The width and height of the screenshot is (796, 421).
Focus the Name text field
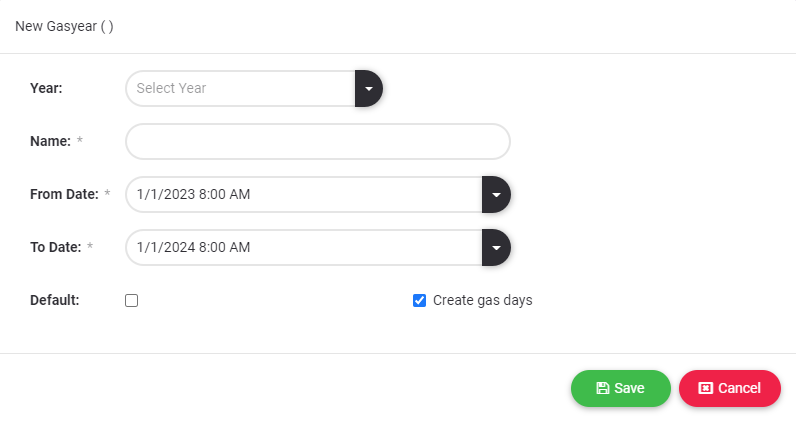(317, 141)
